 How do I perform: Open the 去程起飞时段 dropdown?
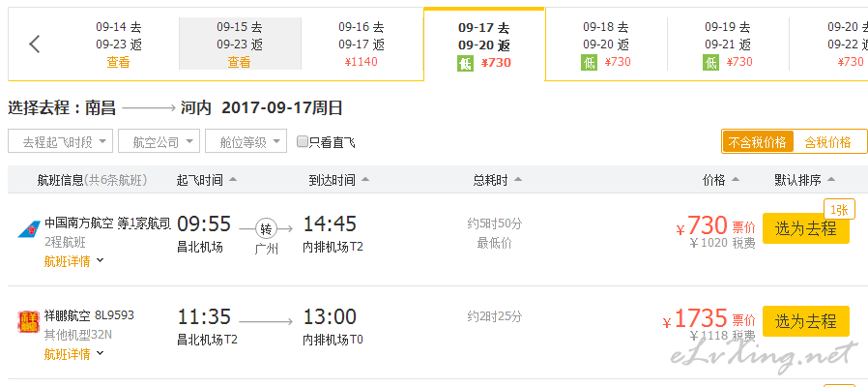pyautogui.click(x=60, y=141)
